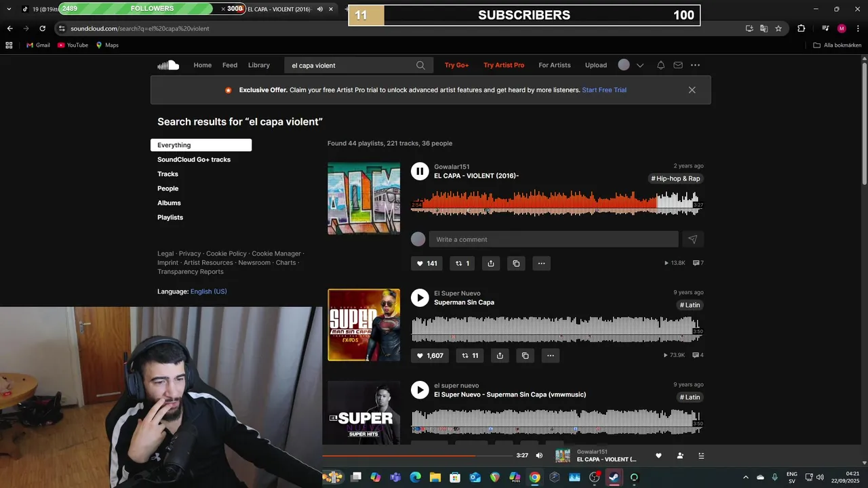The height and width of the screenshot is (488, 868).
Task: Open Chrome from the taskbar
Action: coord(535,477)
